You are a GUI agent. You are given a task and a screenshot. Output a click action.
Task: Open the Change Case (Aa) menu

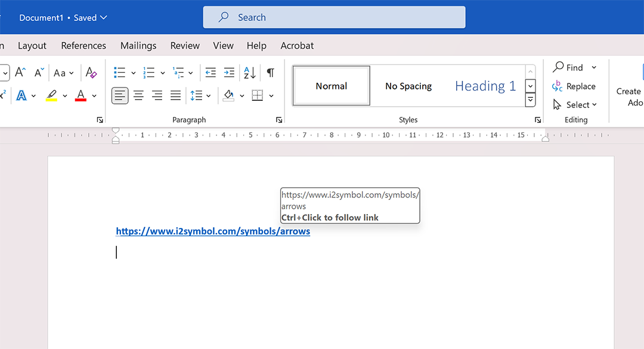[x=64, y=73]
